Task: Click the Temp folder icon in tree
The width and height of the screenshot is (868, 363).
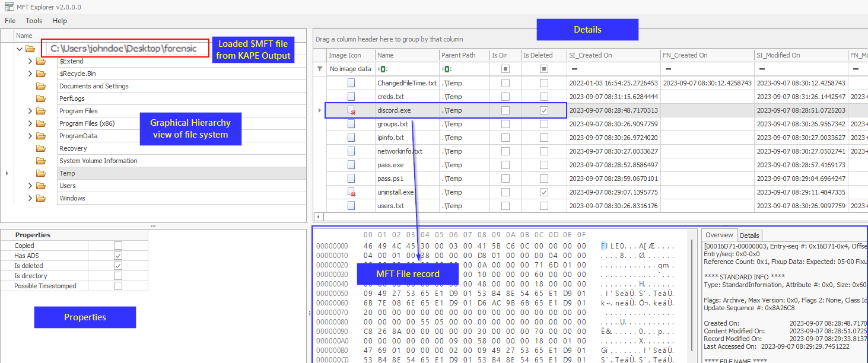Action: click(41, 173)
